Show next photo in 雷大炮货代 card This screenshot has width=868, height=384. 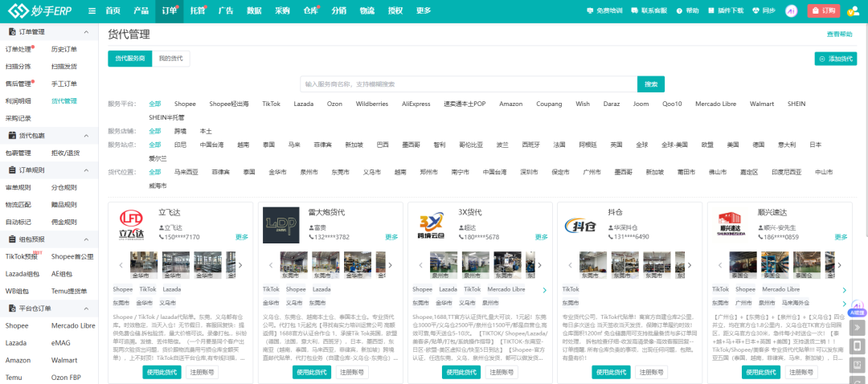coord(391,265)
